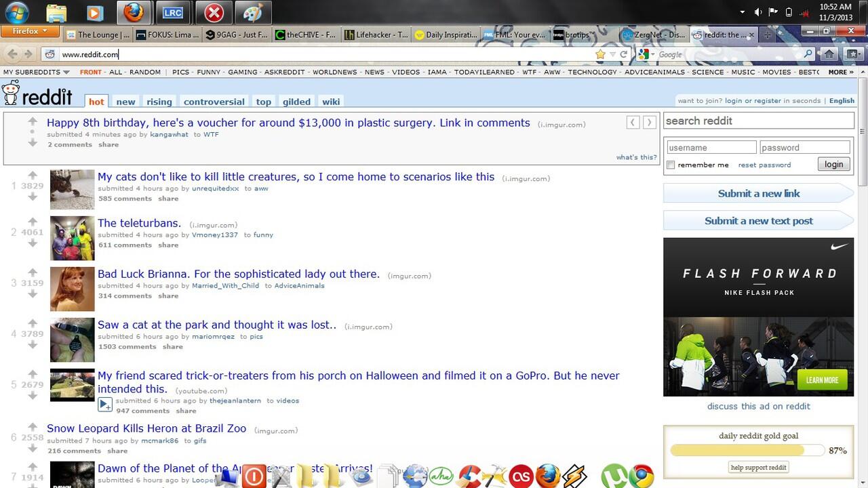The width and height of the screenshot is (868, 488).
Task: Tick the remember me checkbox
Action: 671,165
